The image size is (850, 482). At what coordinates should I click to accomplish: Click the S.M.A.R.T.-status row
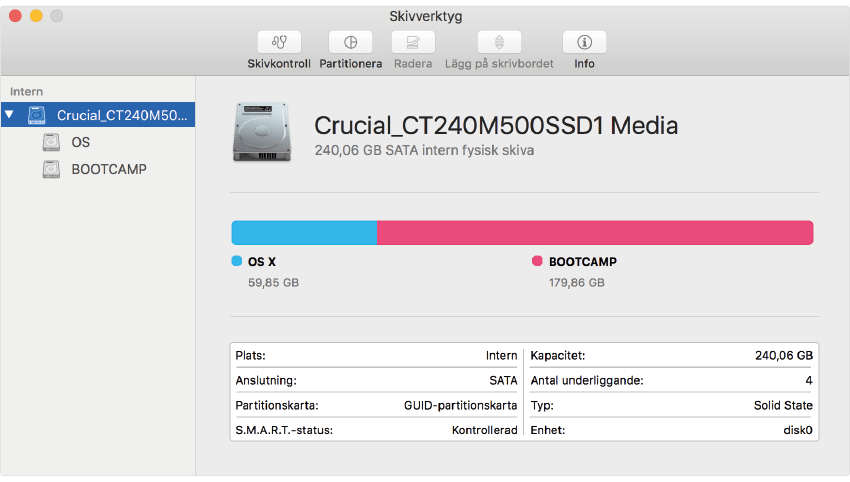(x=375, y=430)
